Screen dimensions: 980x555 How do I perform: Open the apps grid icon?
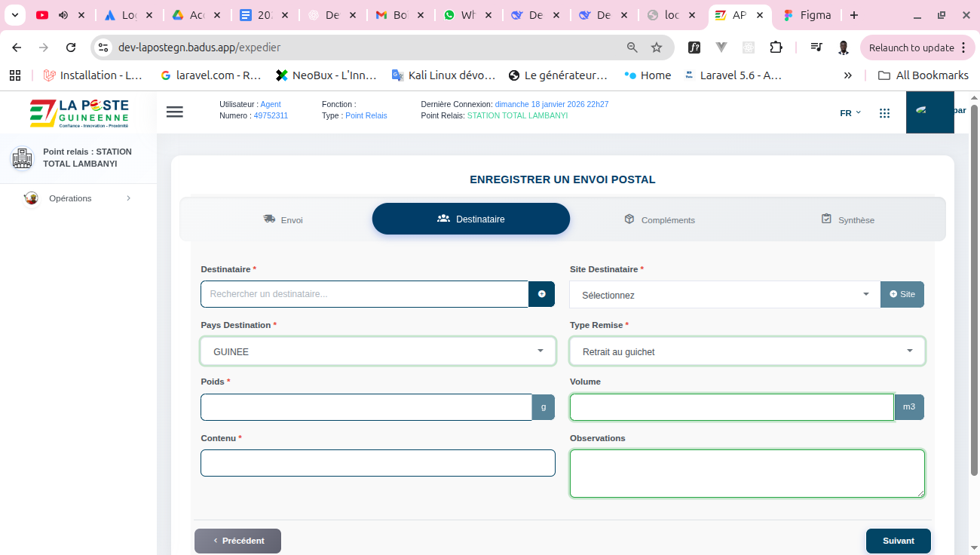point(884,113)
